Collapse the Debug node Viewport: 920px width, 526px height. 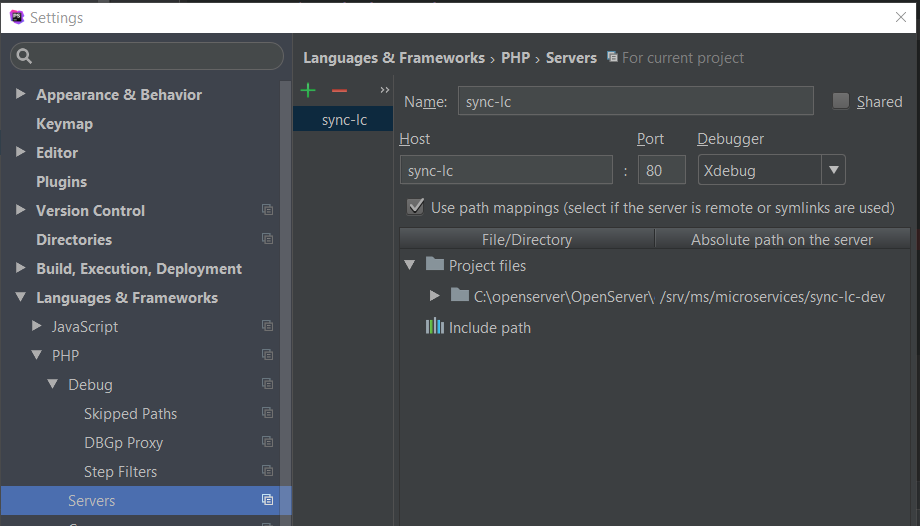point(53,384)
